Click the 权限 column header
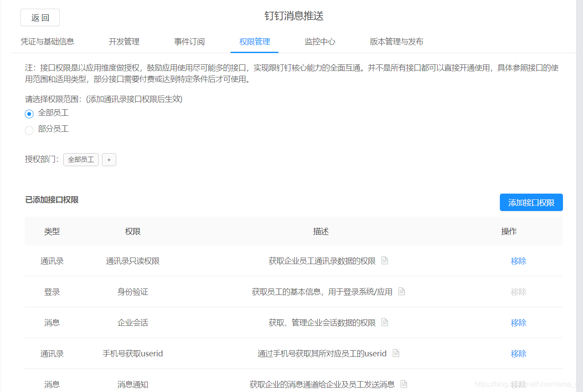Image resolution: width=583 pixels, height=392 pixels. point(133,231)
